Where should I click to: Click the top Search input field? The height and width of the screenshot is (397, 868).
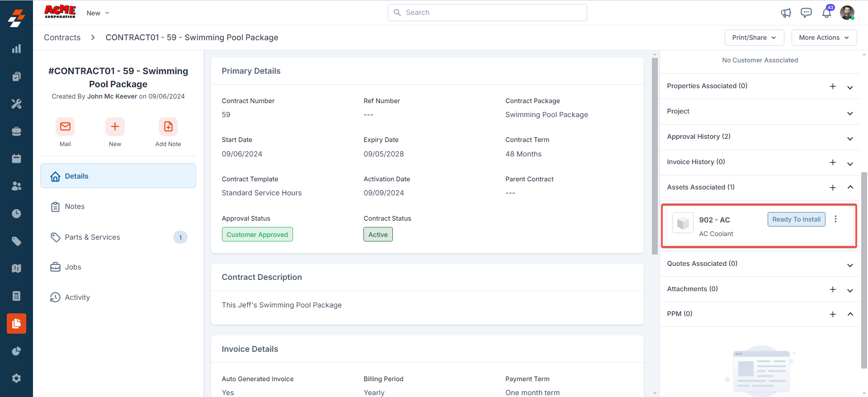click(487, 13)
